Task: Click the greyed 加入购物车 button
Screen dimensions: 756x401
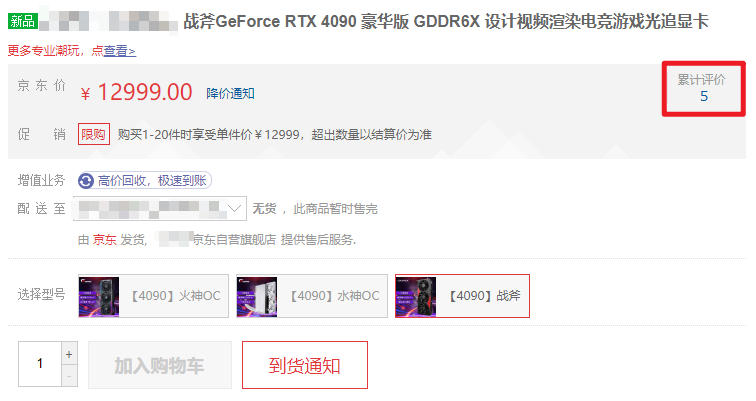Action: coord(160,365)
